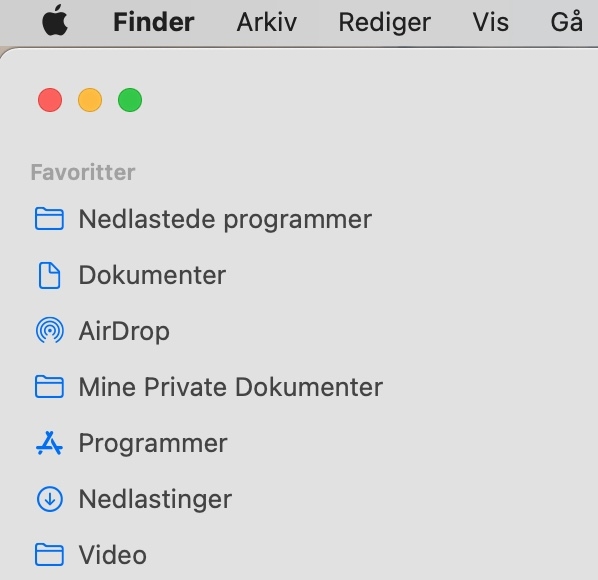Go to Mine Private Dokumenter

point(231,387)
